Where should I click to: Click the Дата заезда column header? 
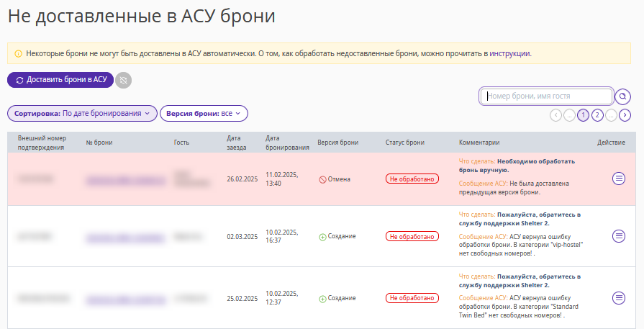237,143
